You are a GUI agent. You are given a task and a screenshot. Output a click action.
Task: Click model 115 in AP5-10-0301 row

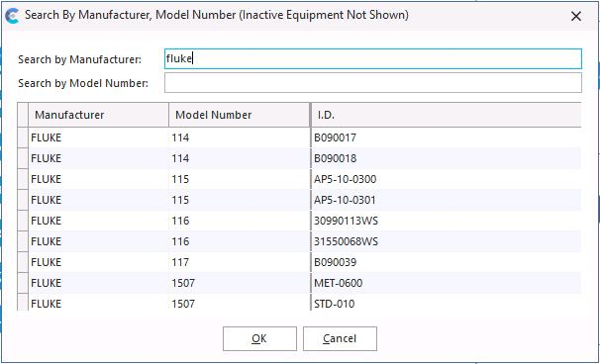(240, 200)
